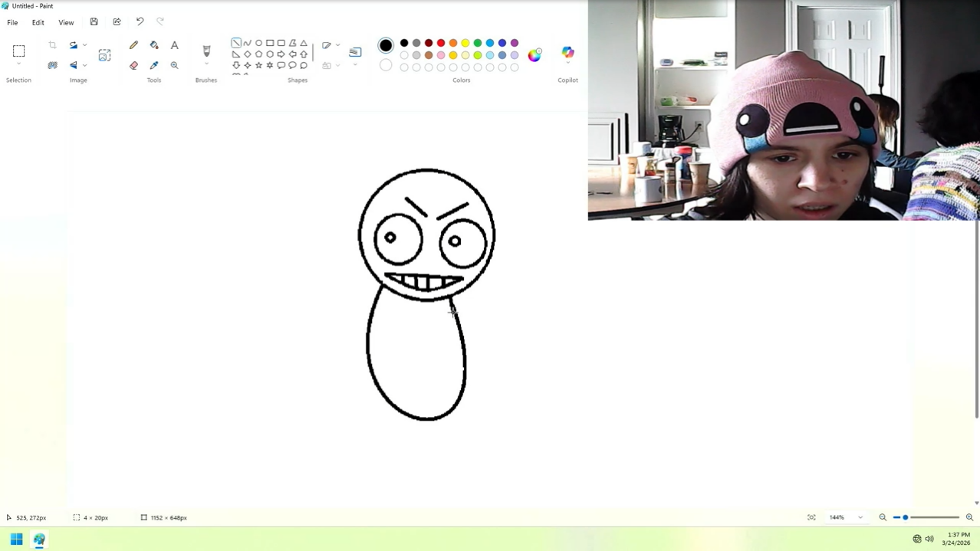980x551 pixels.
Task: Select the Line shape
Action: [x=236, y=43]
